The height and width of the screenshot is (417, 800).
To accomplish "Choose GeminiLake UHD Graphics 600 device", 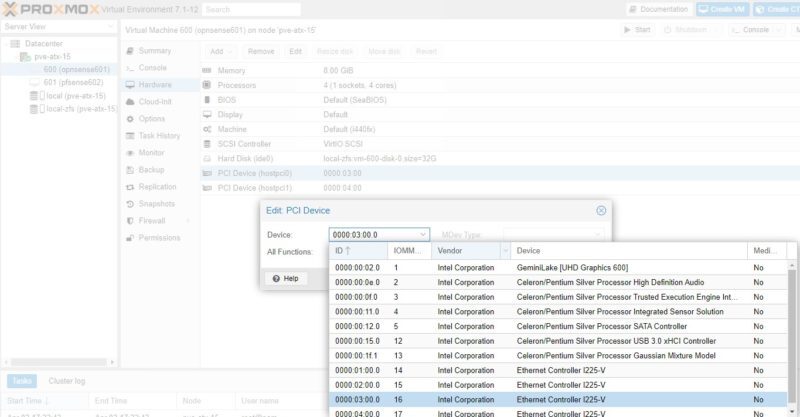I will coord(558,267).
